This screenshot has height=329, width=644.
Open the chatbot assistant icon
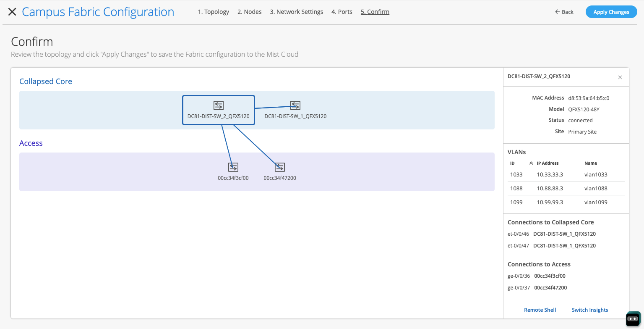coord(633,319)
